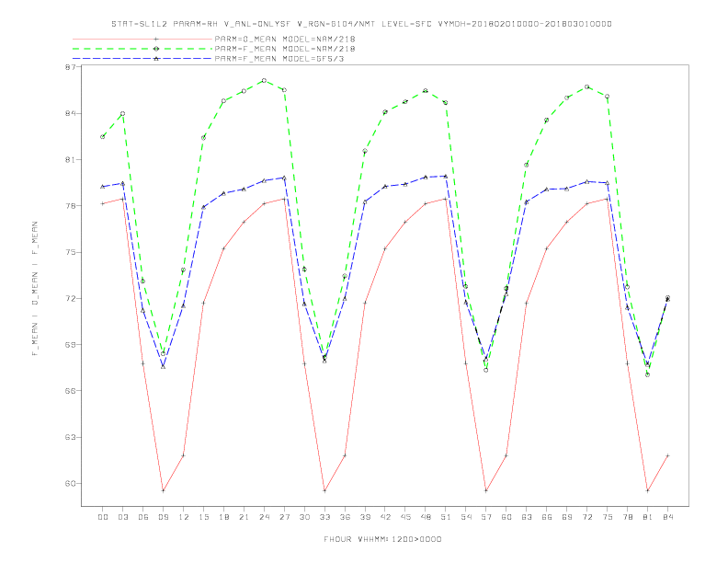
Task: Click x-axis forecast hour label 18
Action: coord(223,517)
